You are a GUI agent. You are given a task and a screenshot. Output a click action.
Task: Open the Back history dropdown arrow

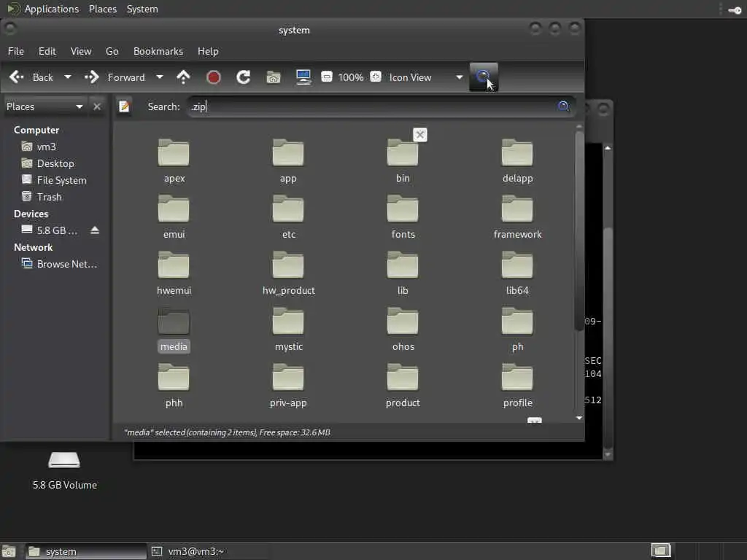tap(68, 77)
